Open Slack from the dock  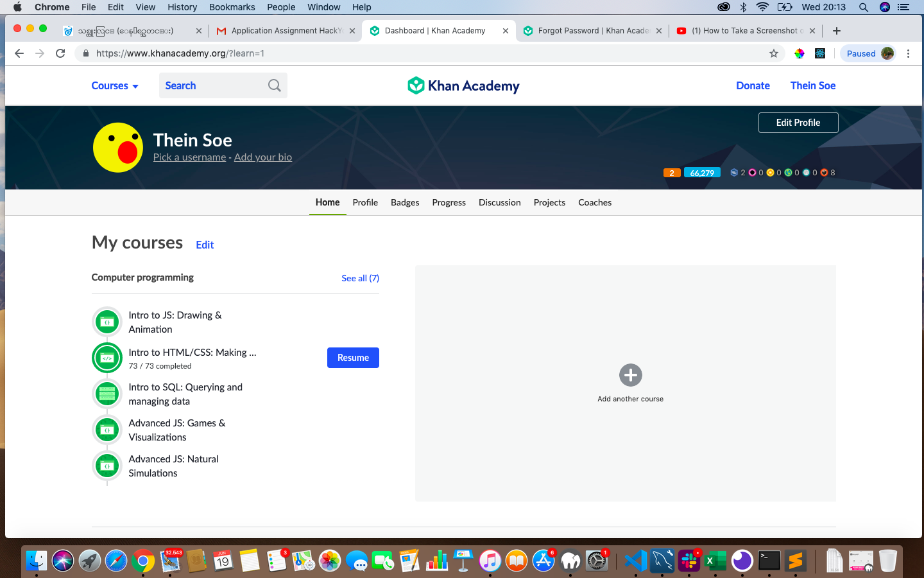click(x=689, y=561)
